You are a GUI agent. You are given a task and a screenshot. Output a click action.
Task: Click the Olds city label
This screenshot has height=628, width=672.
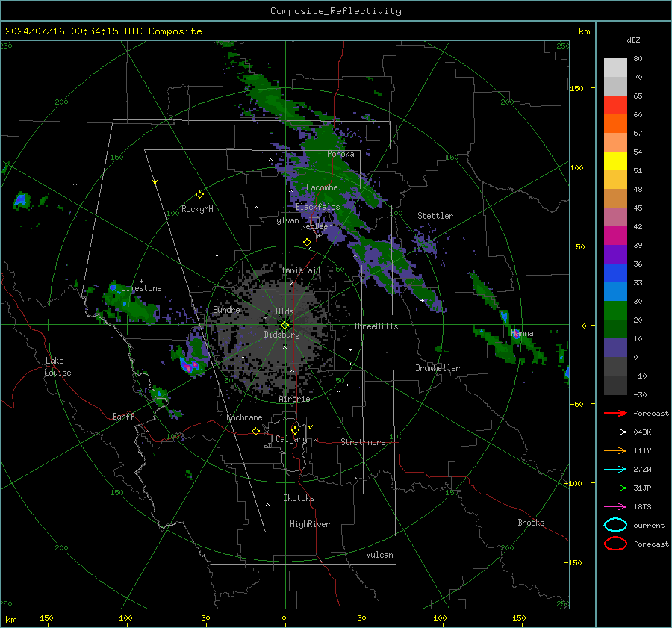click(284, 311)
